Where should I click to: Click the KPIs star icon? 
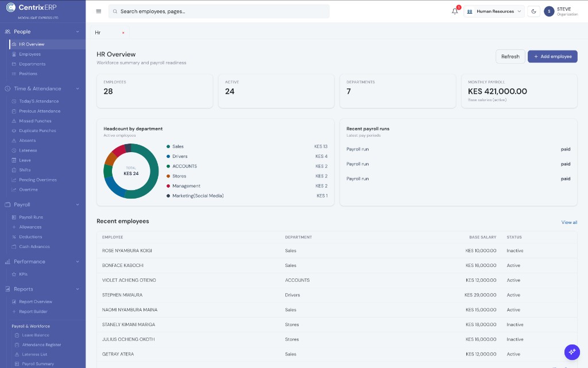(x=14, y=274)
